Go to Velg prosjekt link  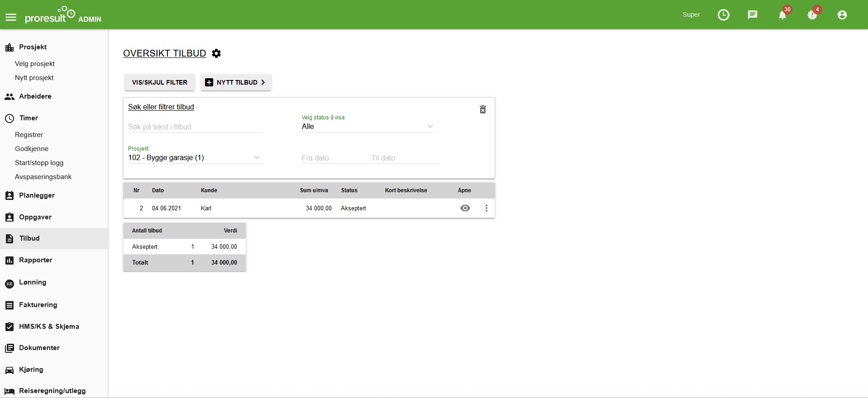(x=34, y=64)
